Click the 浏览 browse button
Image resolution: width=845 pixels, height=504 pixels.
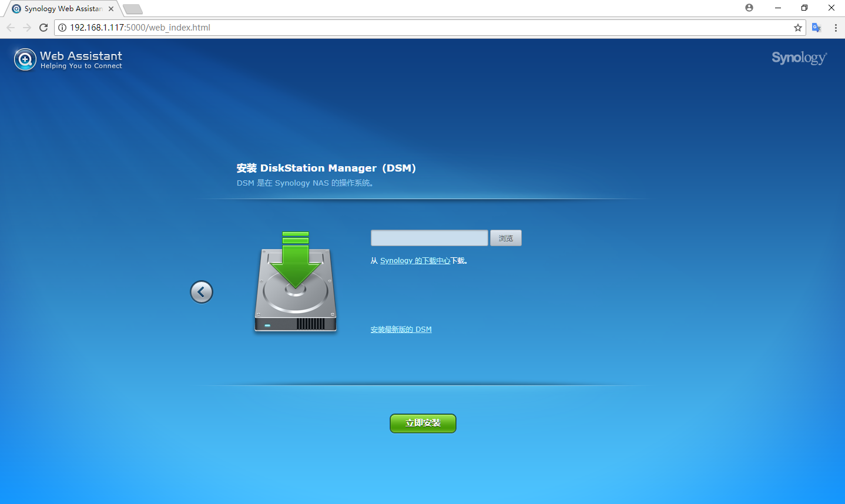coord(506,238)
